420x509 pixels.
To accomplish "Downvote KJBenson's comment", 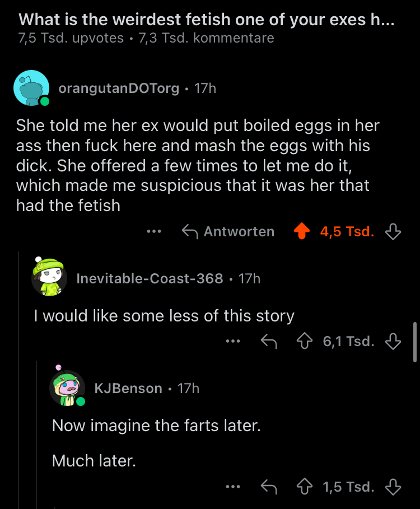I will click(x=394, y=487).
